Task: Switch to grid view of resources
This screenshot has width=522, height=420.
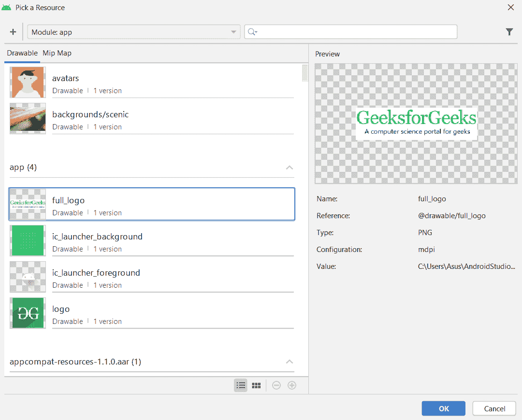Action: point(256,385)
